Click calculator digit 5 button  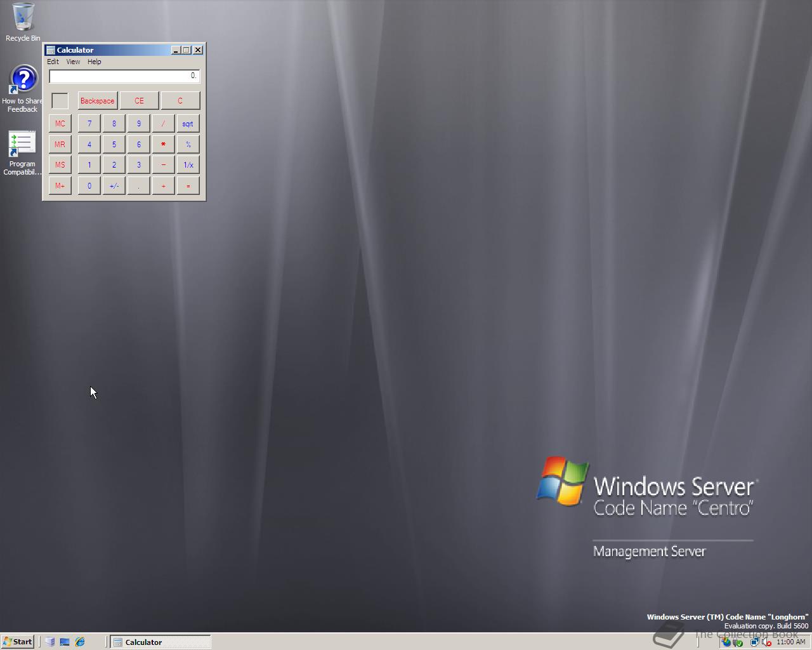(114, 144)
